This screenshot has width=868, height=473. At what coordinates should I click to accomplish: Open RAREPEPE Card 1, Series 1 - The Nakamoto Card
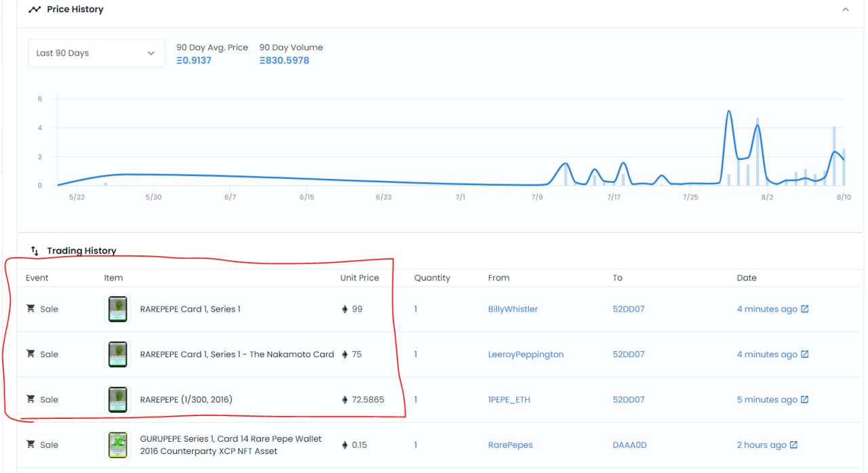click(x=237, y=354)
